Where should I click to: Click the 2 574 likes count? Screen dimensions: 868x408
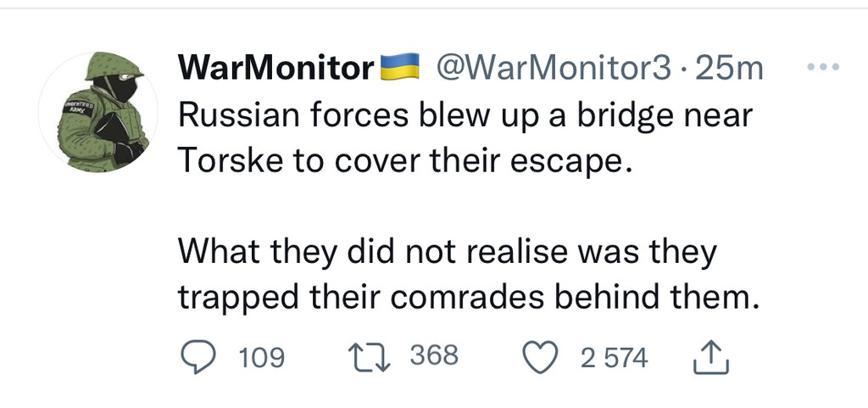614,358
